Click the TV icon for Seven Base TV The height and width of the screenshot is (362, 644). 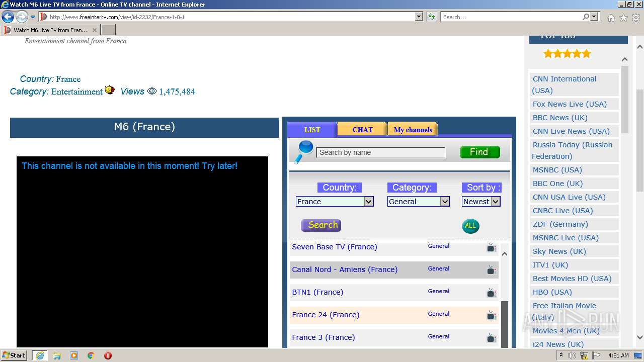(x=492, y=247)
